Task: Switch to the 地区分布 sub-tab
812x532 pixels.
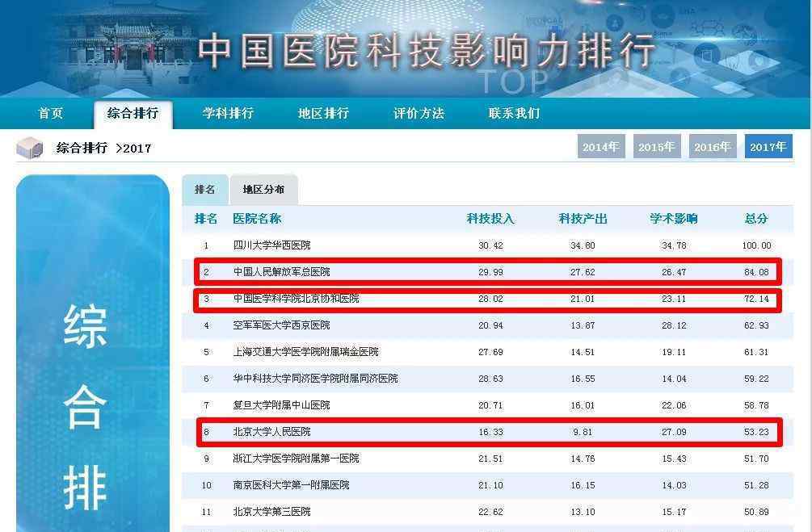Action: 264,190
